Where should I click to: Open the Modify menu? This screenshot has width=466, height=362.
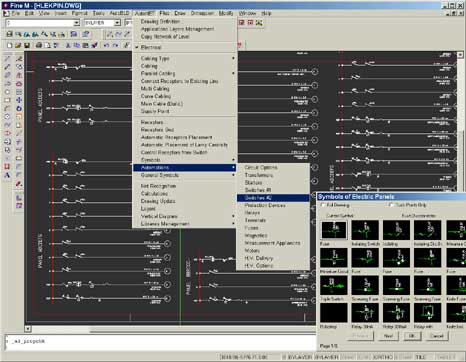(226, 13)
